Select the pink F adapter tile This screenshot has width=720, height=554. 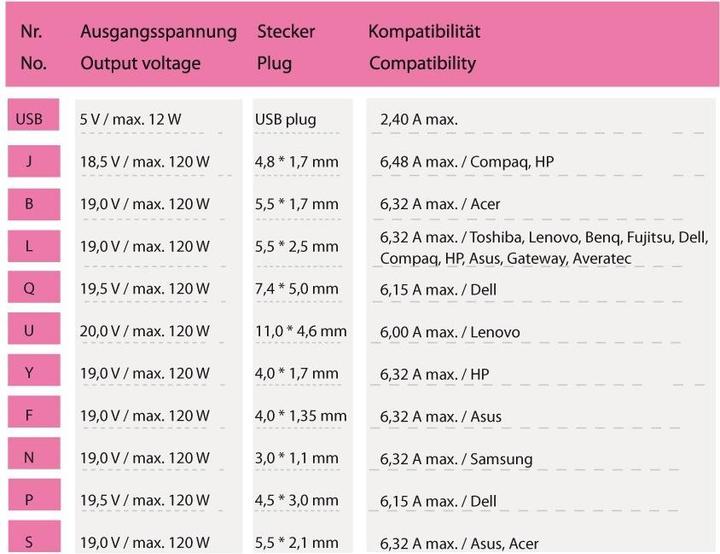coord(29,416)
